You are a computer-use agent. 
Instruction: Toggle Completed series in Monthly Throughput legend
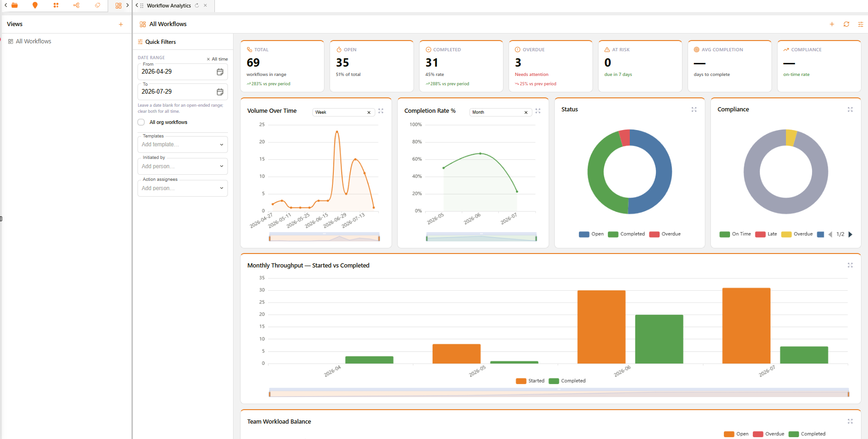point(567,381)
